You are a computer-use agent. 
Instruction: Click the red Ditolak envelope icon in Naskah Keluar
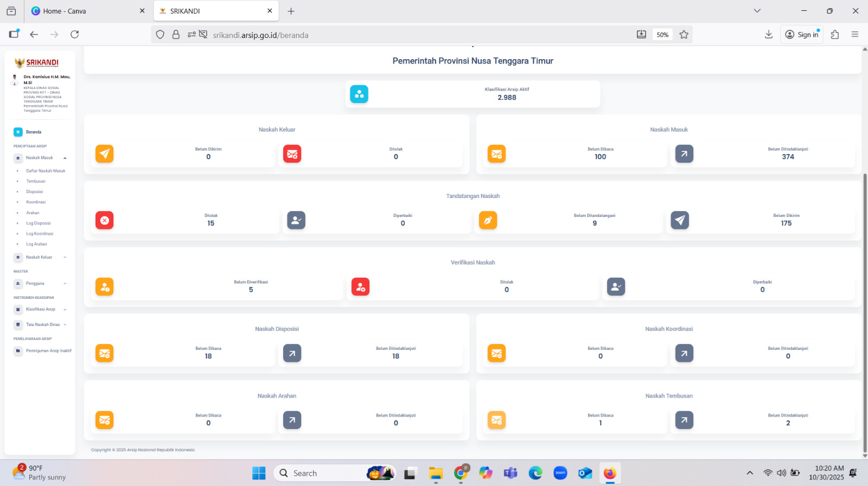(292, 154)
